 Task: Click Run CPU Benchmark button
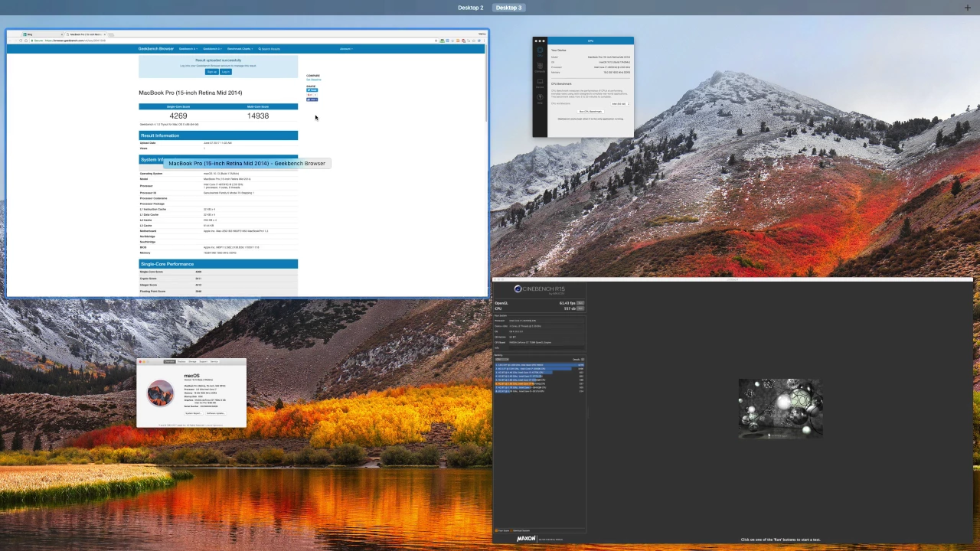pyautogui.click(x=590, y=112)
